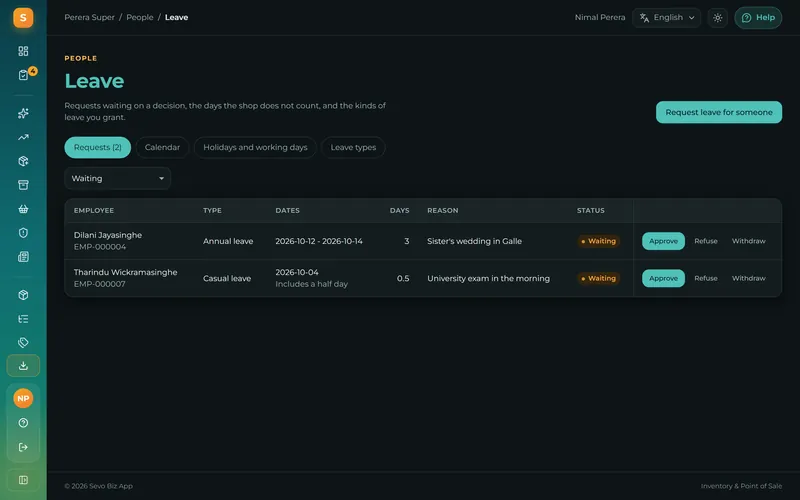The height and width of the screenshot is (500, 800).
Task: Toggle light theme with the sun icon
Action: click(717, 18)
